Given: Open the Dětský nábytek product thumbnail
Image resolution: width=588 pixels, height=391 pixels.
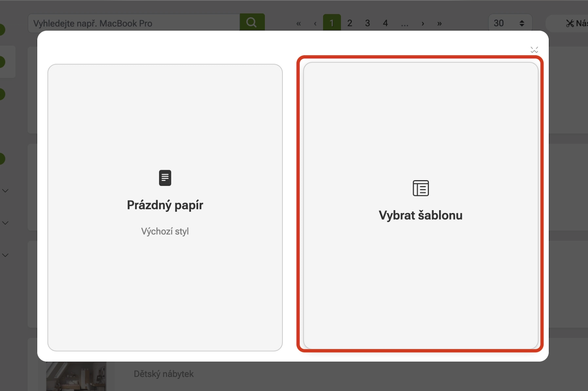Looking at the screenshot, I should click(76, 376).
